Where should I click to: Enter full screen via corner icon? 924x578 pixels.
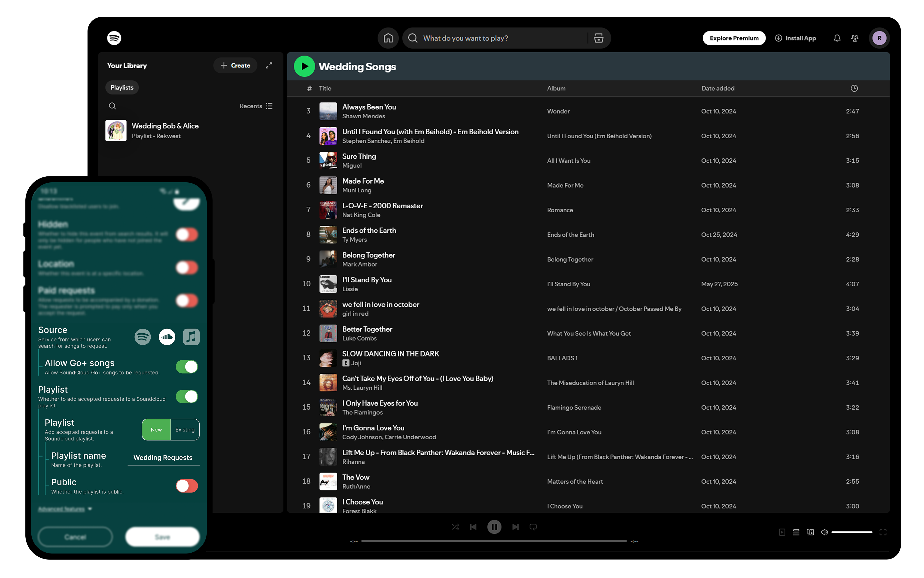click(x=883, y=532)
